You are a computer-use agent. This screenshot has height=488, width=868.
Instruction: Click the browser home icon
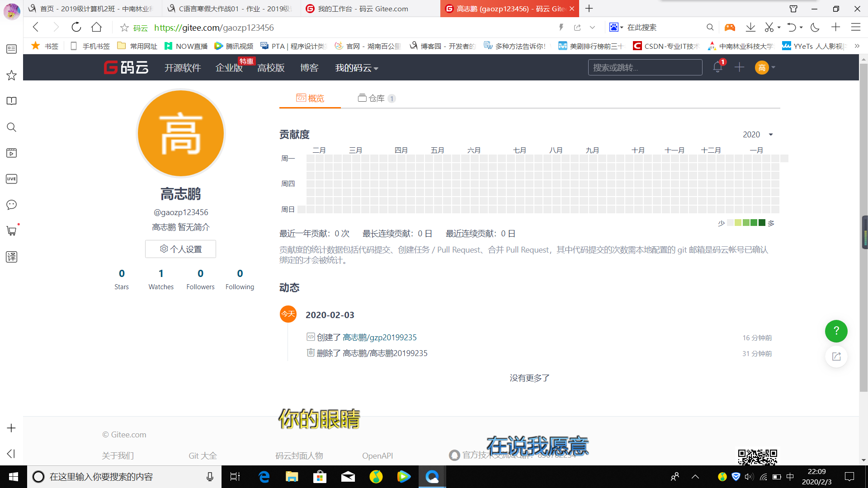click(96, 27)
